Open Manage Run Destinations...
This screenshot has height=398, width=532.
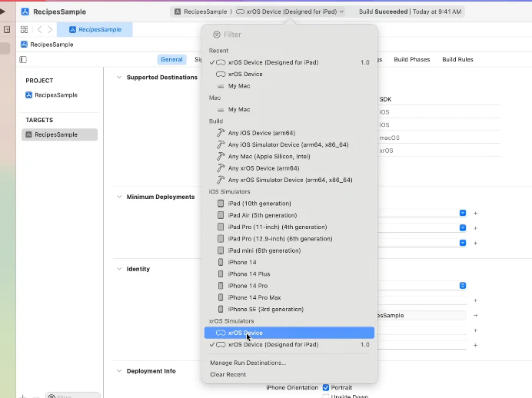tap(248, 363)
